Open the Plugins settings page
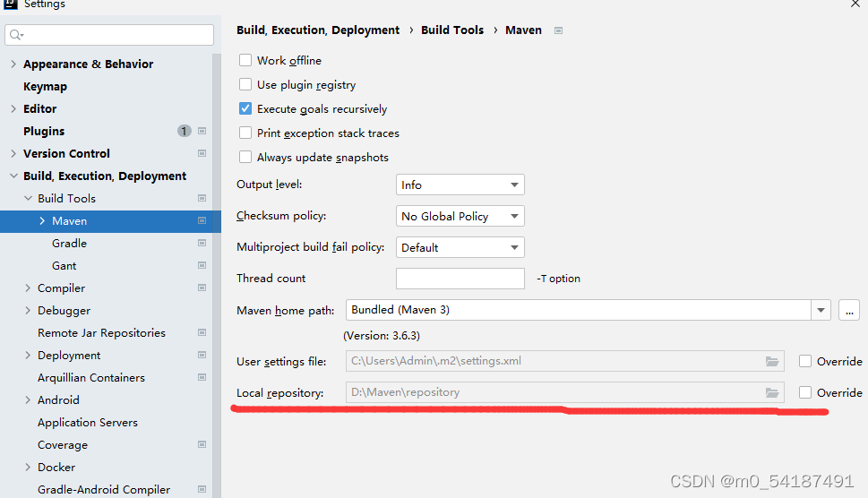The image size is (868, 498). click(44, 131)
